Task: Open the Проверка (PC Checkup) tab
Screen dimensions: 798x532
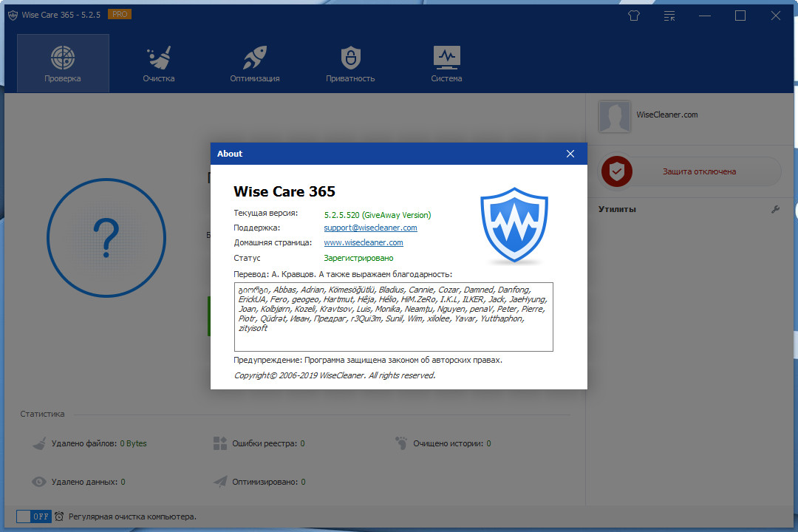Action: click(63, 63)
